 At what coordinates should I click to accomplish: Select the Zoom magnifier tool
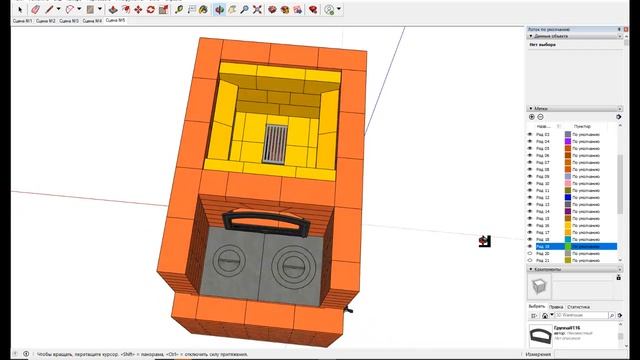pyautogui.click(x=244, y=9)
